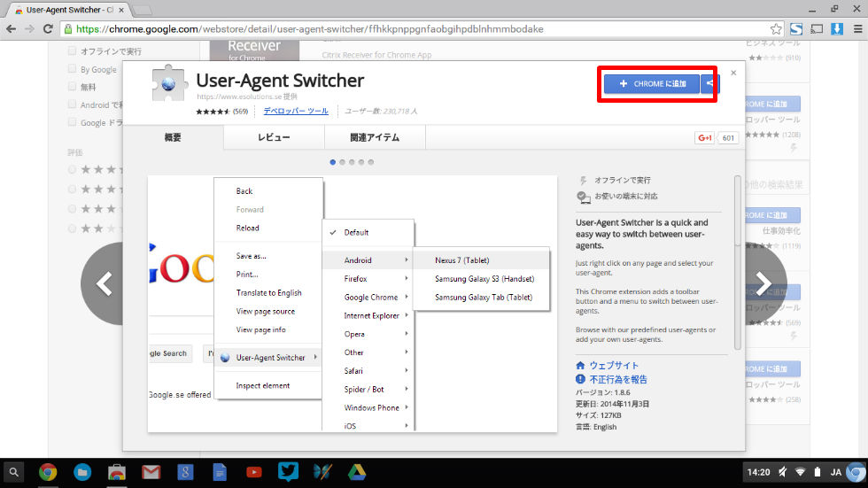Click the 不正行為を報告 link
868x488 pixels.
618,380
